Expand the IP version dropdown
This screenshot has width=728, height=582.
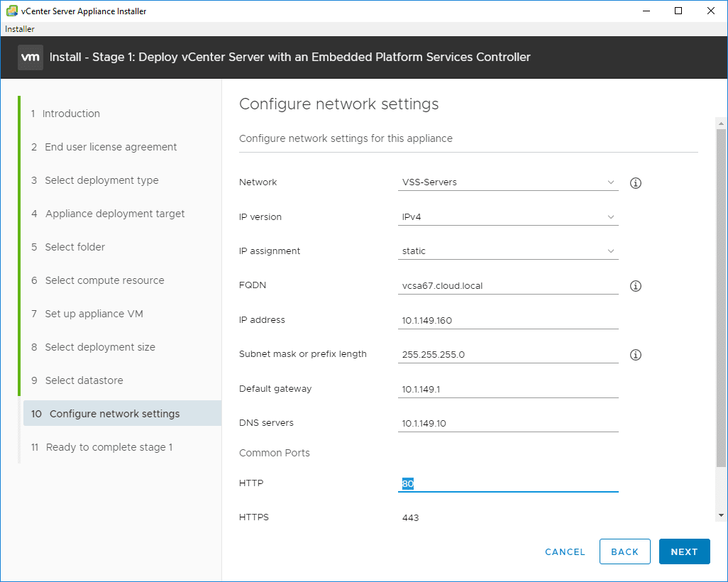point(509,217)
